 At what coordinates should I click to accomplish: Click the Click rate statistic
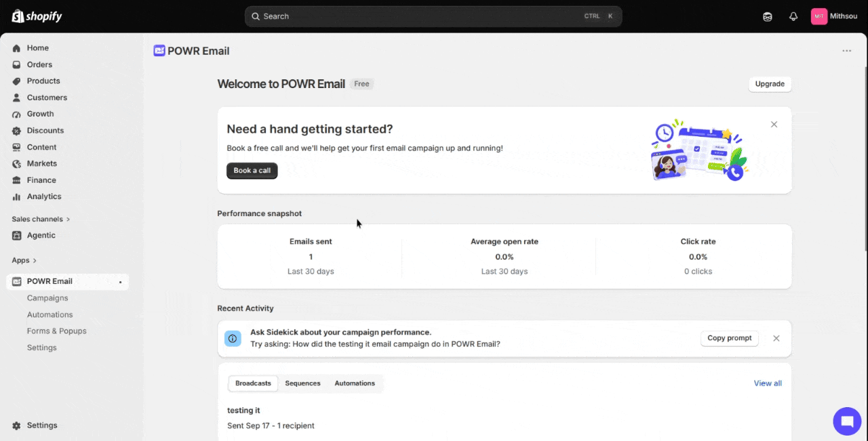(698, 256)
